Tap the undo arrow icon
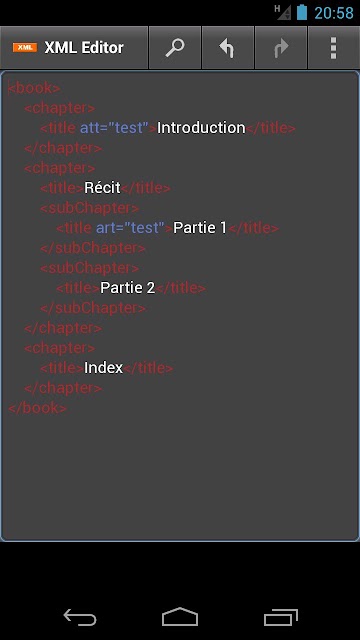 [x=228, y=48]
